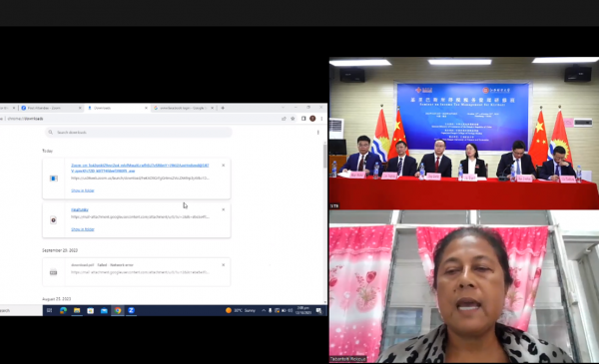Click the Search downloads field
The image size is (599, 364).
(139, 133)
